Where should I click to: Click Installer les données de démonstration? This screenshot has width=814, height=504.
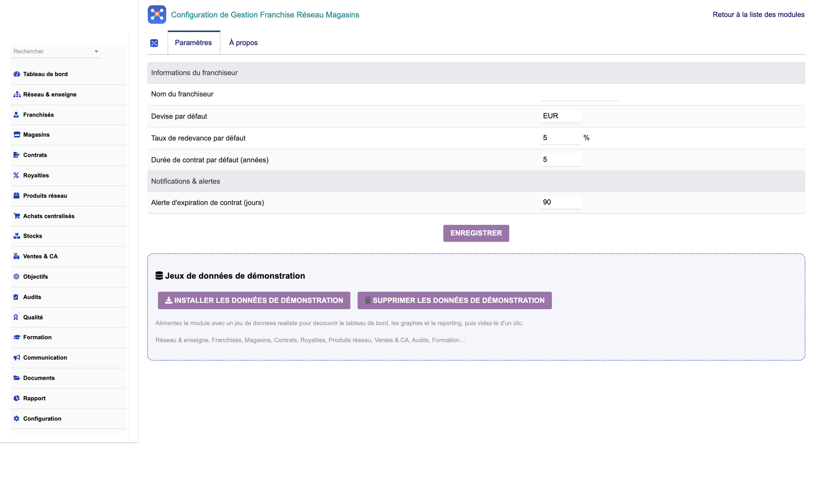[x=254, y=300]
